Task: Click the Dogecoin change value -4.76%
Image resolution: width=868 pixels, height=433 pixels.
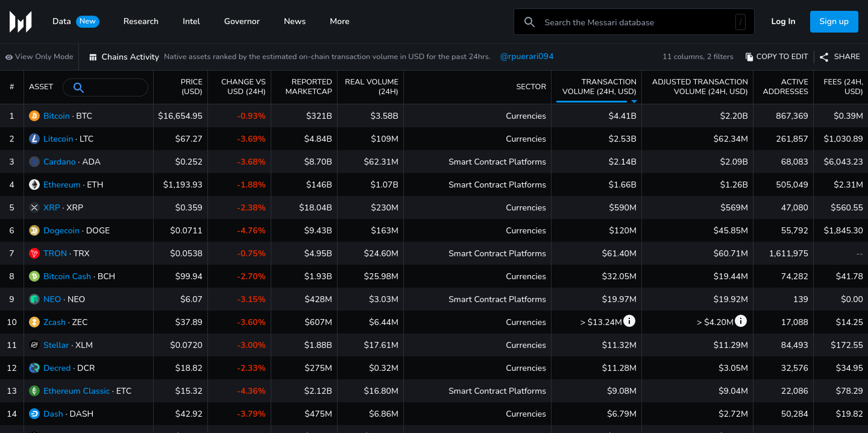Action: [x=251, y=230]
